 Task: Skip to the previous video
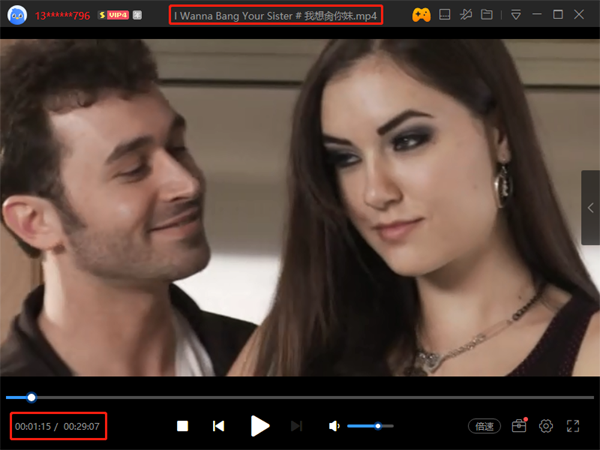coord(218,426)
